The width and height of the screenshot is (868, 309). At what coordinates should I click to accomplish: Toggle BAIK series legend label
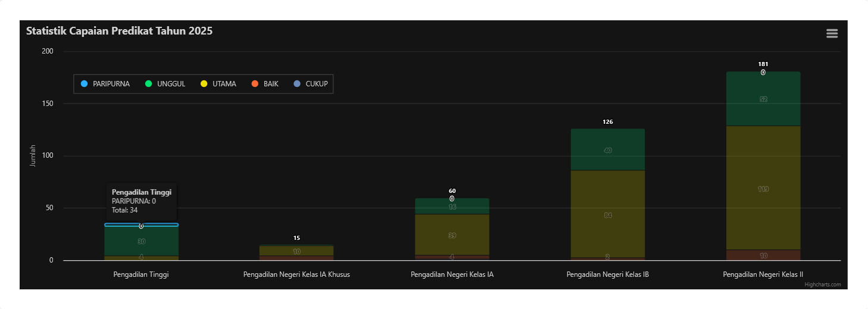pos(271,84)
